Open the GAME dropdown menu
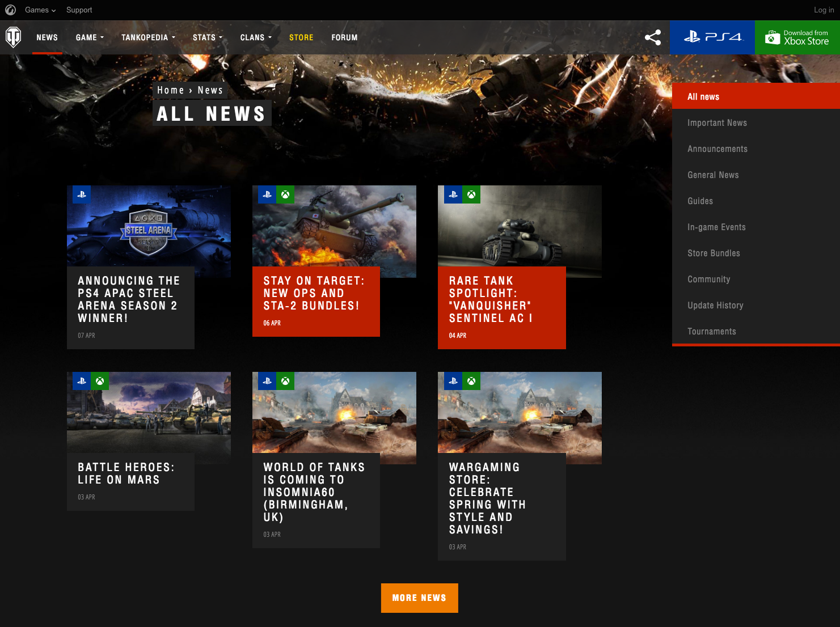Screen dimensions: 840x627 (x=90, y=37)
